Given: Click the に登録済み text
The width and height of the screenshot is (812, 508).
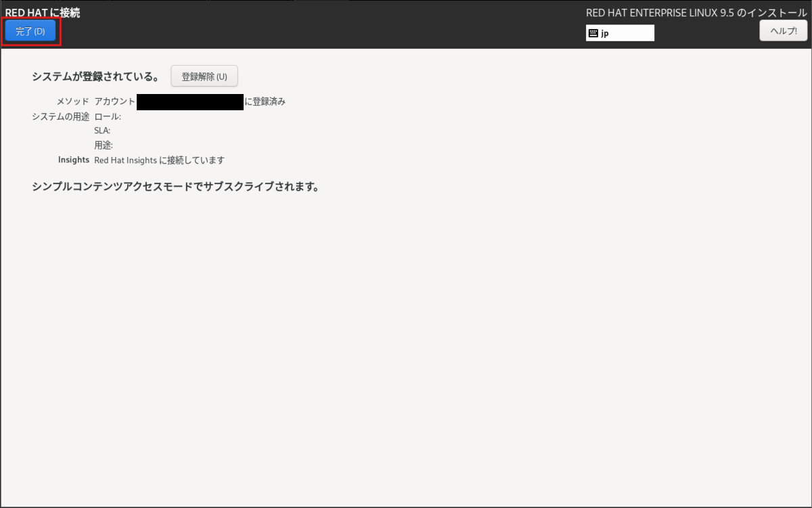Looking at the screenshot, I should coord(265,101).
